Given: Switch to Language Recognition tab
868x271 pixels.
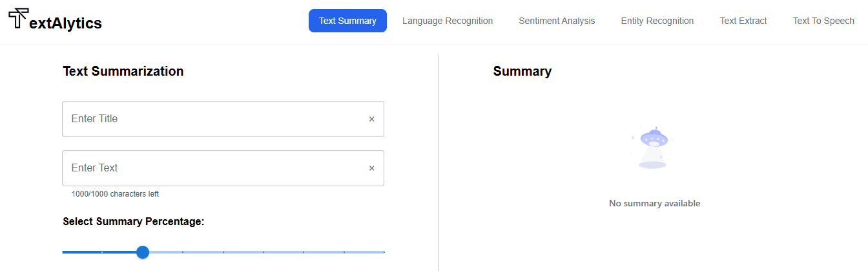Looking at the screenshot, I should pyautogui.click(x=448, y=21).
